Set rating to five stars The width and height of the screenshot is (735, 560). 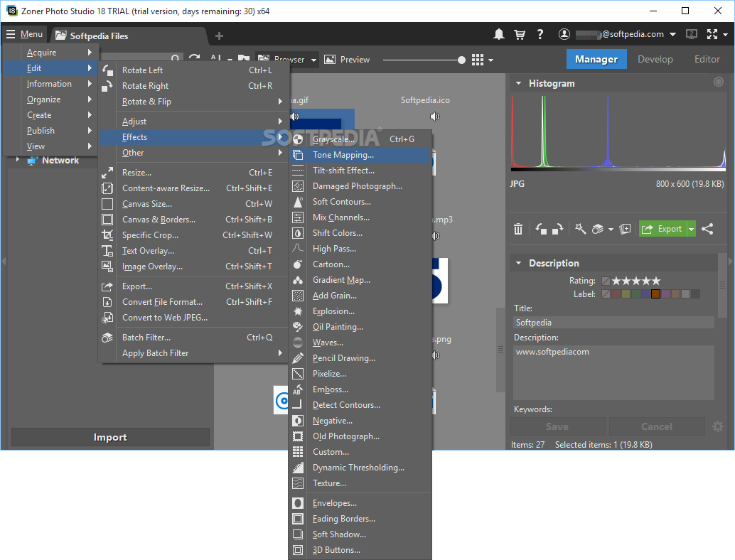coord(656,281)
